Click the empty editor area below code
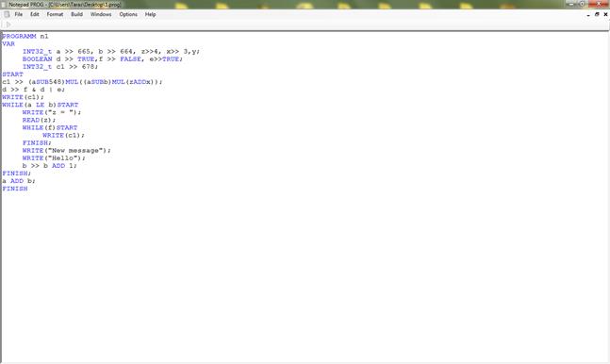The height and width of the screenshot is (364, 610). [305, 276]
